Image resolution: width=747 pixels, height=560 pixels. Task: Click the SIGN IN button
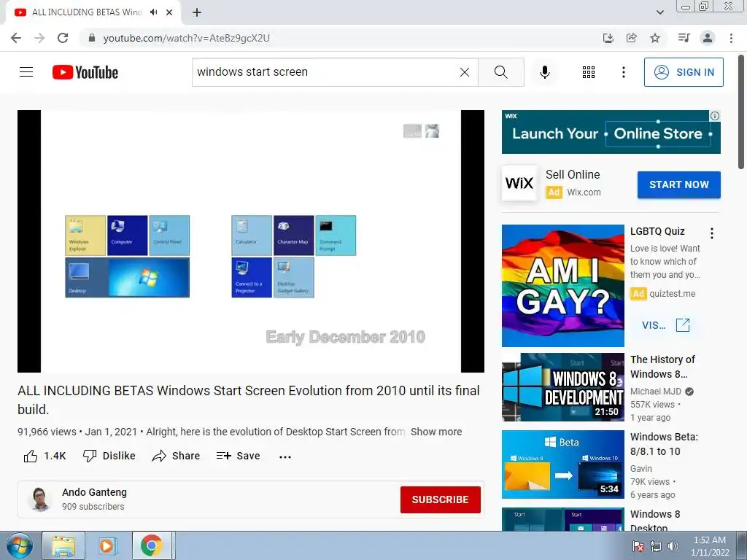coord(684,72)
